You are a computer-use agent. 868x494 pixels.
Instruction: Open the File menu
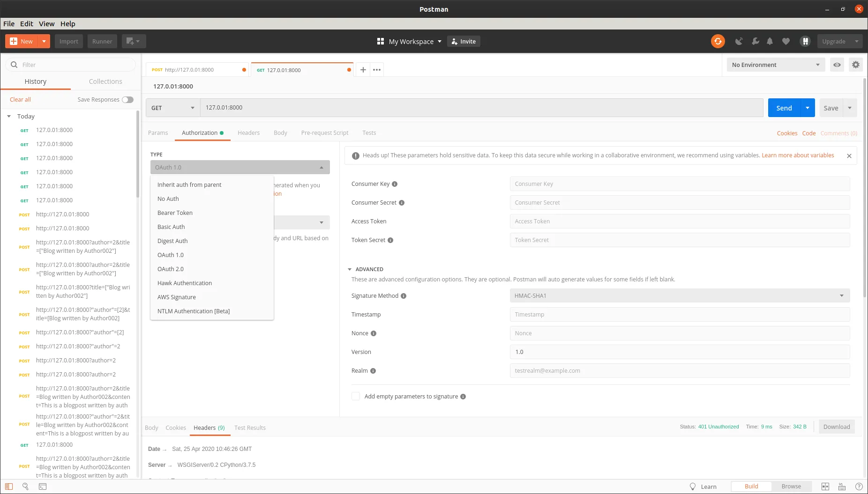9,23
